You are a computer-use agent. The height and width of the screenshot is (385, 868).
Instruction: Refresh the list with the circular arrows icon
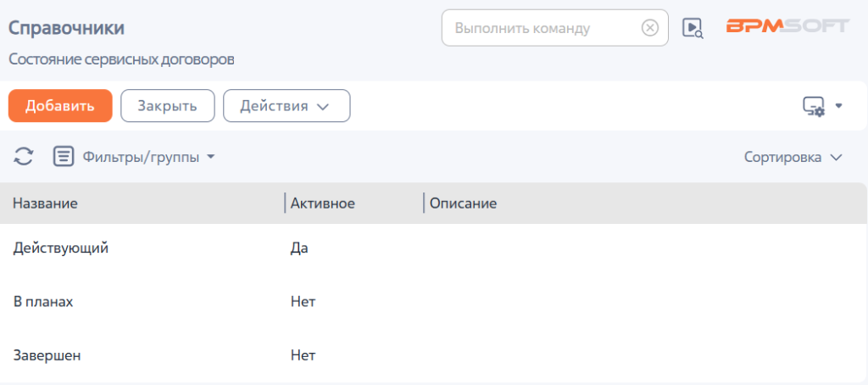coord(23,156)
